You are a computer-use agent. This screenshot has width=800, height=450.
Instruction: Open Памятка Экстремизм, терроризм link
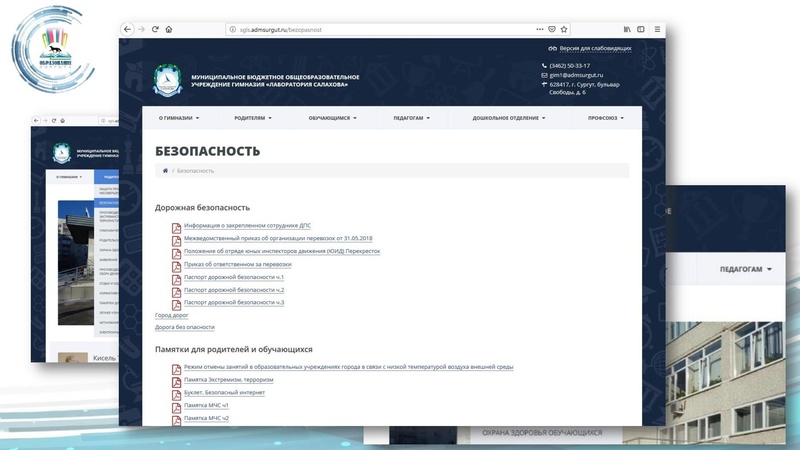pos(229,380)
